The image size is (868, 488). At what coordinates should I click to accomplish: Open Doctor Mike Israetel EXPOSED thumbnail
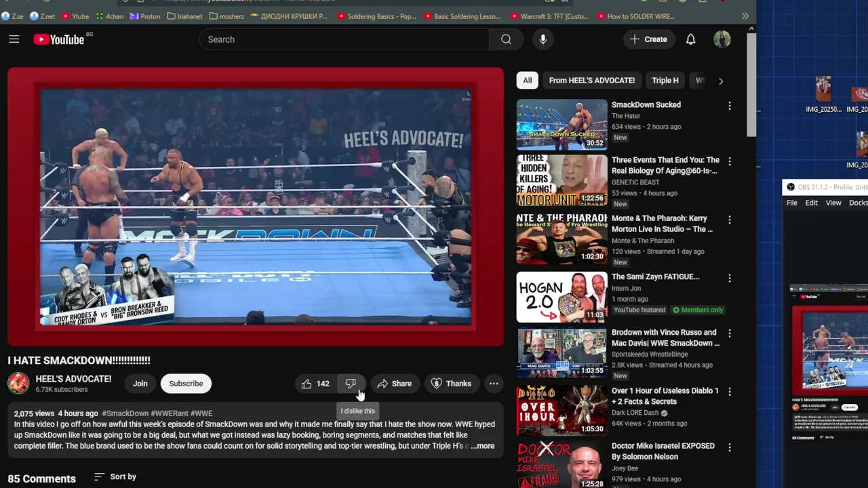coord(562,464)
